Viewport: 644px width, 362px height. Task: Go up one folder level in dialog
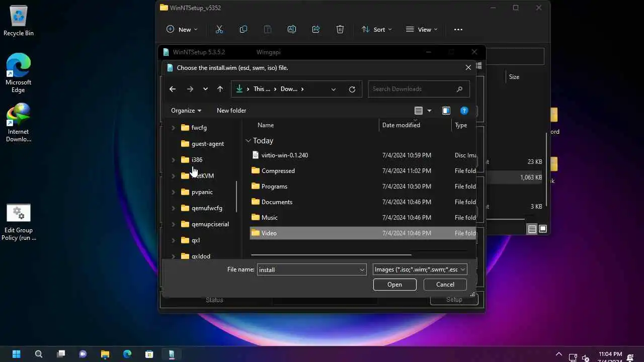pyautogui.click(x=220, y=89)
